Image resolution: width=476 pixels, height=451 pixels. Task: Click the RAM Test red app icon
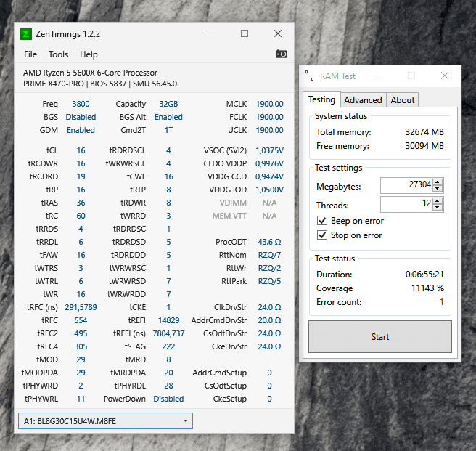(310, 76)
